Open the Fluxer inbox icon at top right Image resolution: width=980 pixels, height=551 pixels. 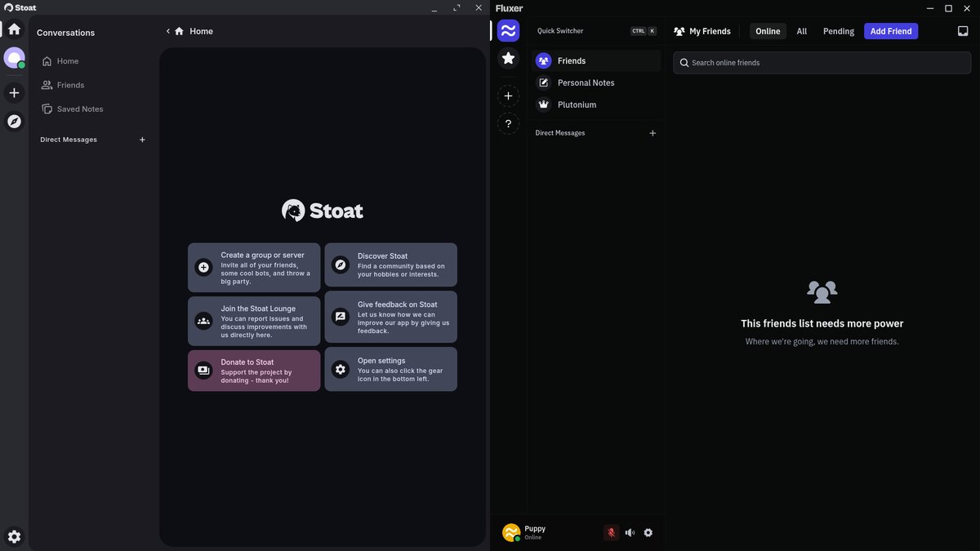click(963, 31)
